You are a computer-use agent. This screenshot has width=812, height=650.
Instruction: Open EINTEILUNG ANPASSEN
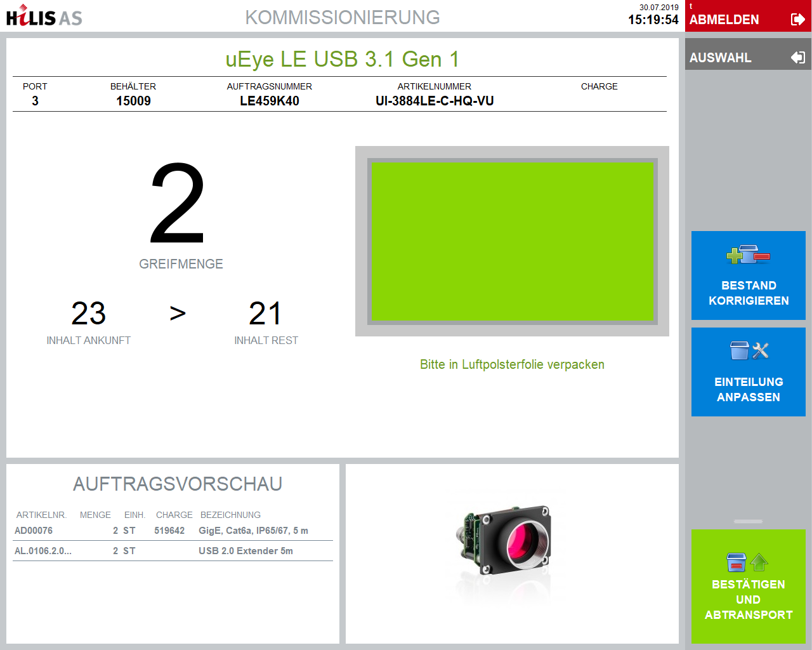coord(749,372)
